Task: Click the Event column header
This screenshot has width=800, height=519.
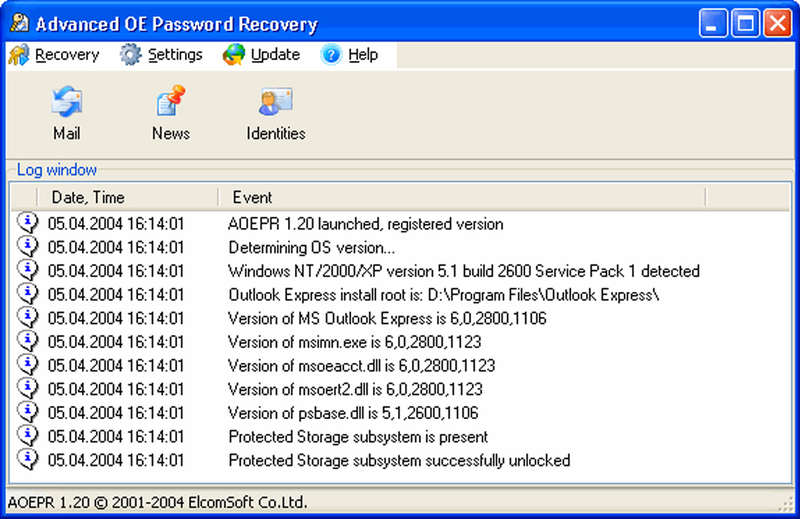Action: 462,197
